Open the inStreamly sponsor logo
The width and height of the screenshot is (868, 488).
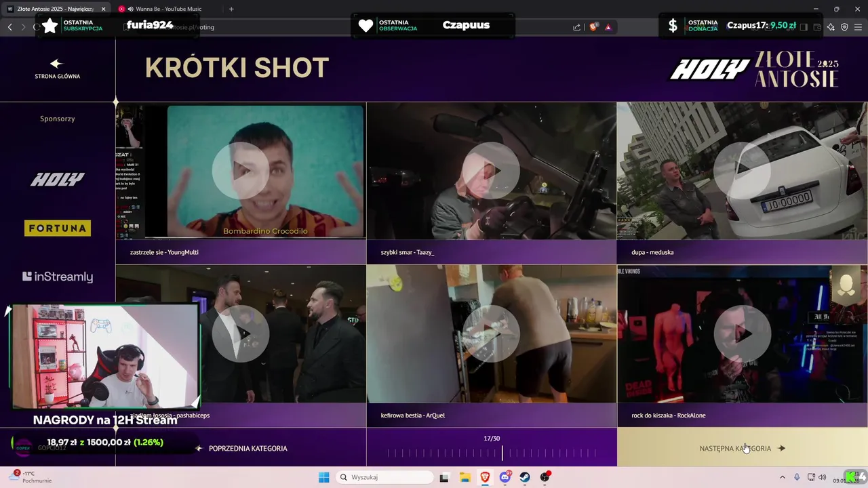(57, 277)
